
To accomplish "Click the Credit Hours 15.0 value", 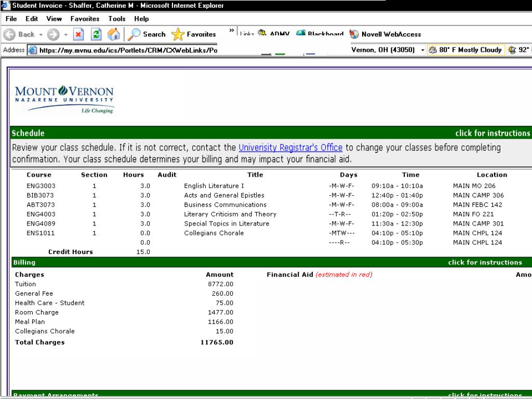I will [143, 252].
